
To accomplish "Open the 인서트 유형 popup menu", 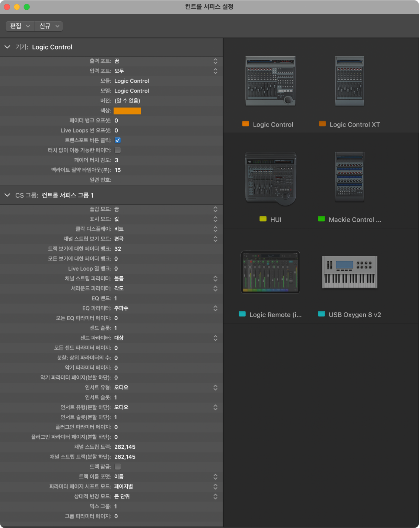I will [x=215, y=388].
